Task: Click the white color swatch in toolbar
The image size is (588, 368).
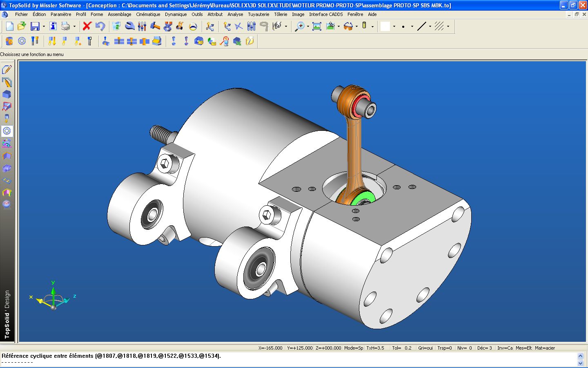Action: (385, 27)
